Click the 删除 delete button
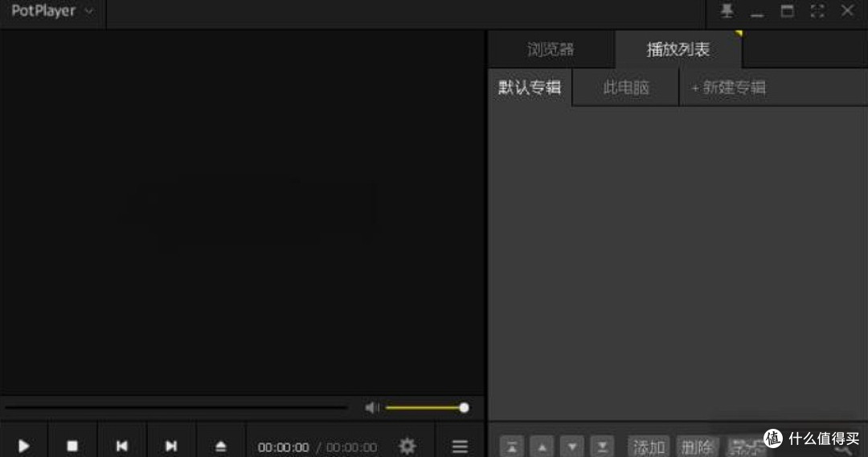868x457 pixels. [x=698, y=447]
